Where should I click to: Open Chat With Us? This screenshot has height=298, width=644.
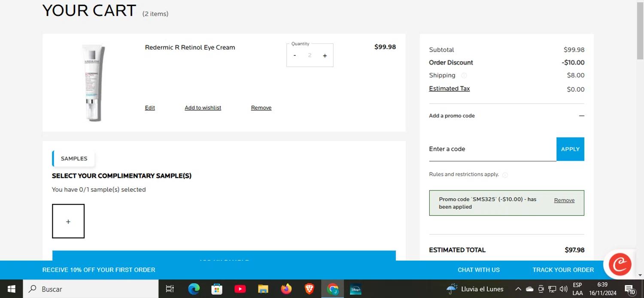click(478, 270)
